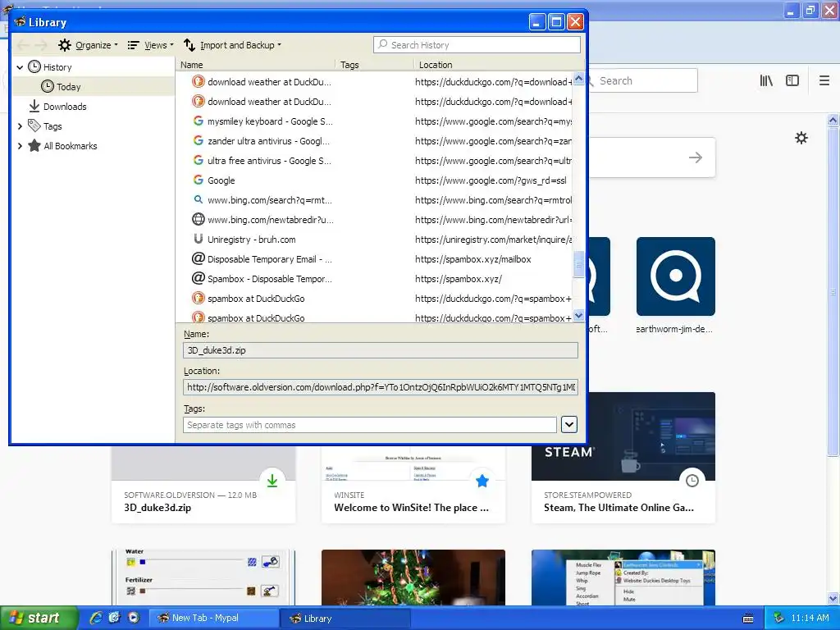Click the Library taskbar button

[345, 619]
